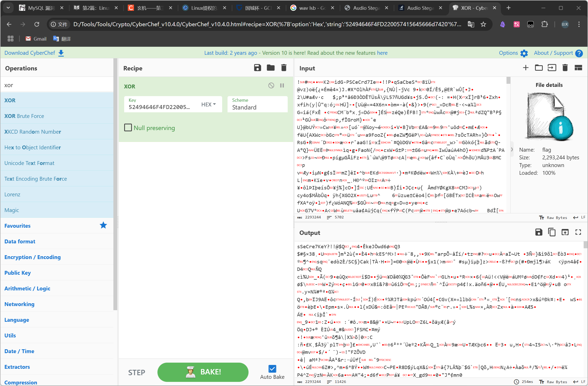
Task: Copy raw output to clipboard
Action: coord(552,232)
